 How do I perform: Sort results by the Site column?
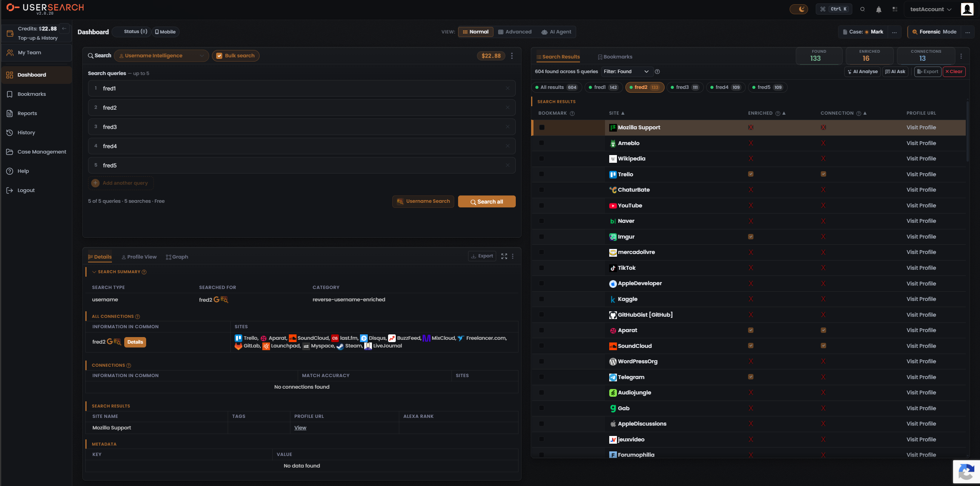click(617, 113)
